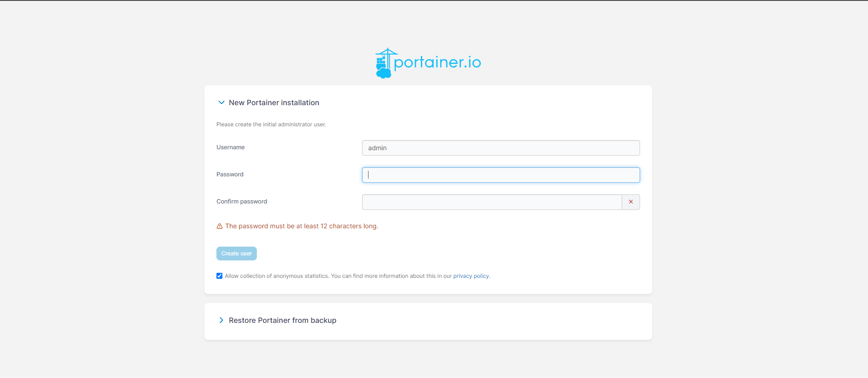Open the privacy policy link
Viewport: 868px width, 378px height.
[471, 276]
